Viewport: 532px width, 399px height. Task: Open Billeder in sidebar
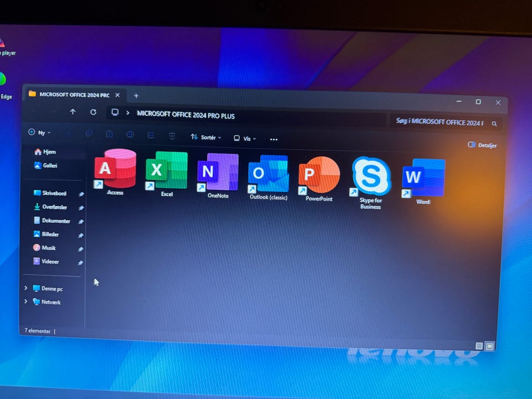46,234
